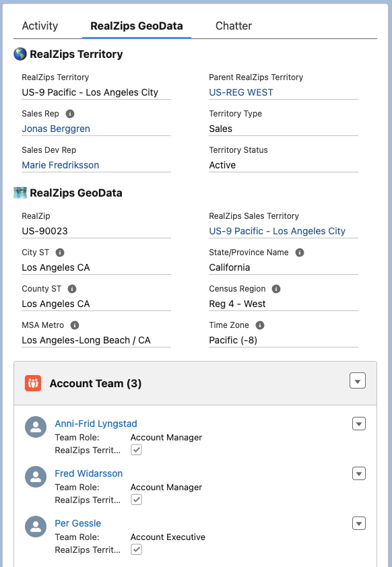Image resolution: width=392 pixels, height=567 pixels.
Task: Open Marie Fredriksson's user record
Action: click(x=61, y=165)
